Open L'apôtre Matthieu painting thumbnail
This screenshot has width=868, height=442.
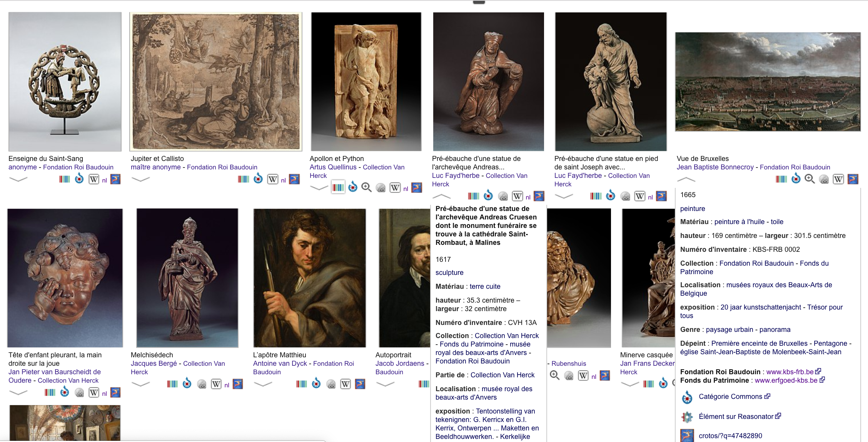(x=309, y=278)
